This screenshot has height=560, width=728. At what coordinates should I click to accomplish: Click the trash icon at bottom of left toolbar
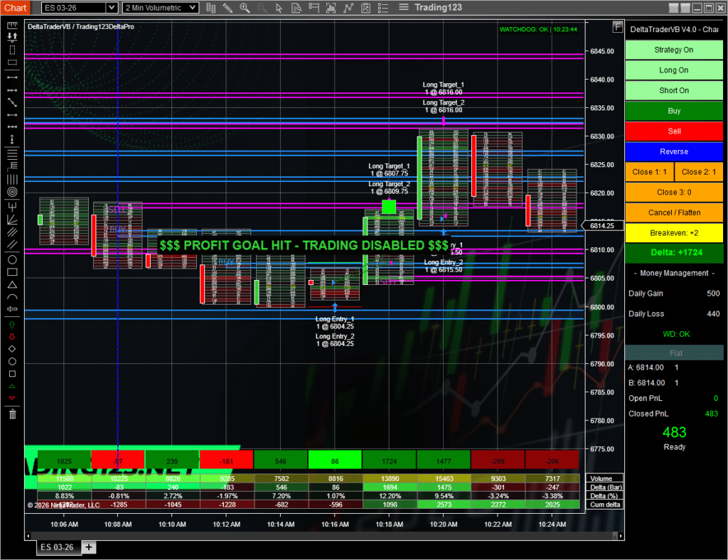11,414
